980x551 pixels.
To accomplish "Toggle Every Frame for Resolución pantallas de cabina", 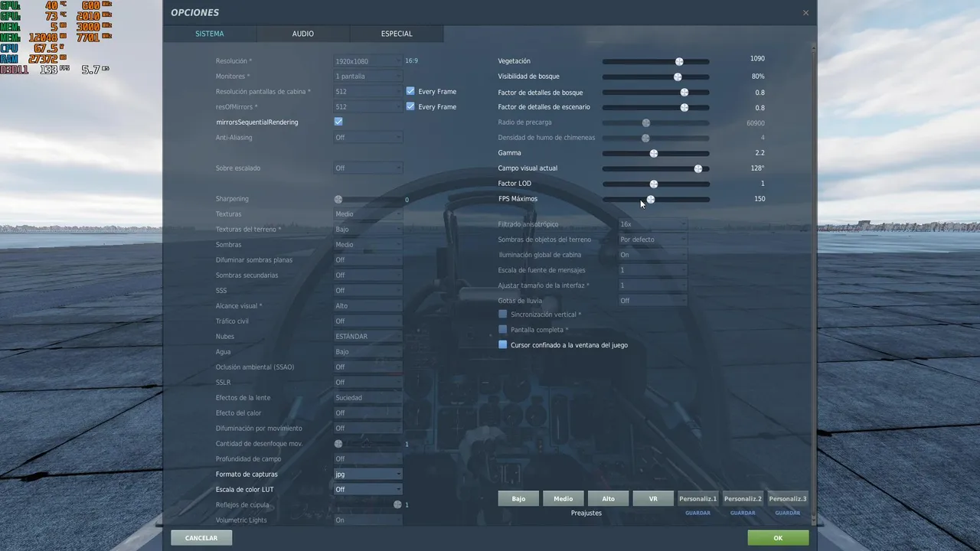I will (x=410, y=91).
